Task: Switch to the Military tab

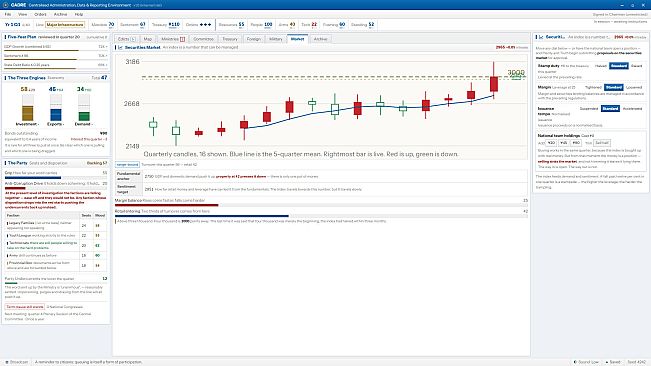Action: pos(276,39)
